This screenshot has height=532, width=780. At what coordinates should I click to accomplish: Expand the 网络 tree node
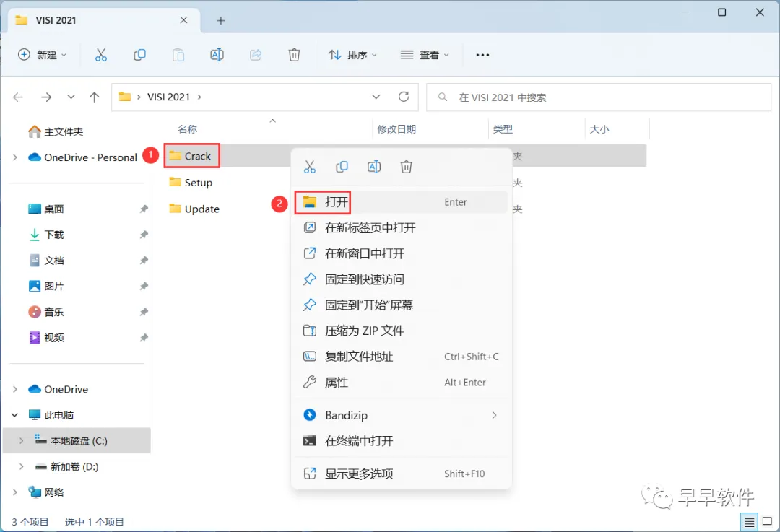pyautogui.click(x=15, y=493)
